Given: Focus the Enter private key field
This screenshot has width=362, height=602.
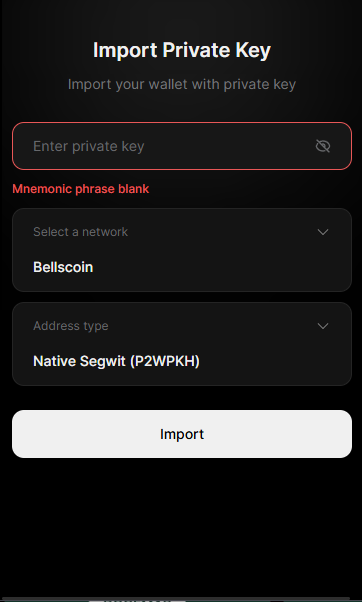Looking at the screenshot, I should 182,146.
